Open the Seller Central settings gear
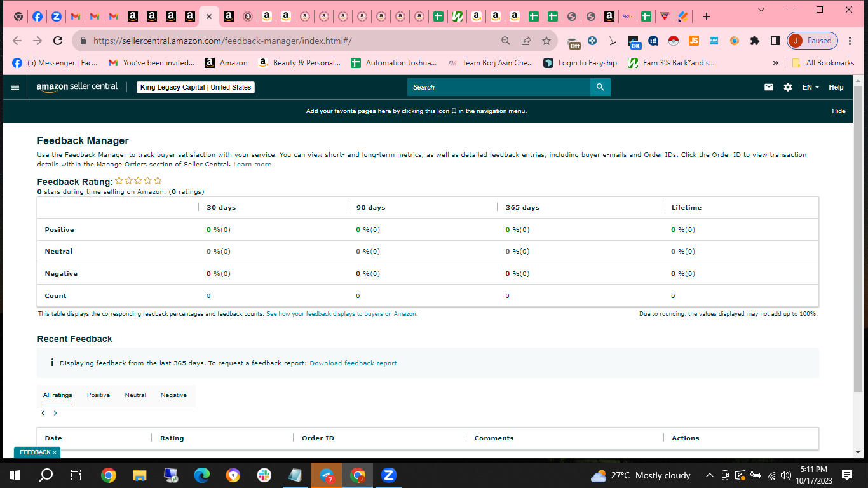Image resolution: width=868 pixels, height=488 pixels. [788, 87]
